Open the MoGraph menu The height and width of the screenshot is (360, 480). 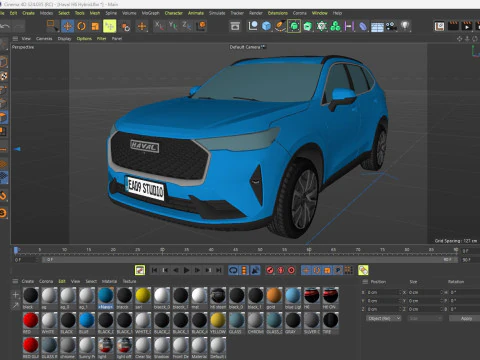(150, 13)
